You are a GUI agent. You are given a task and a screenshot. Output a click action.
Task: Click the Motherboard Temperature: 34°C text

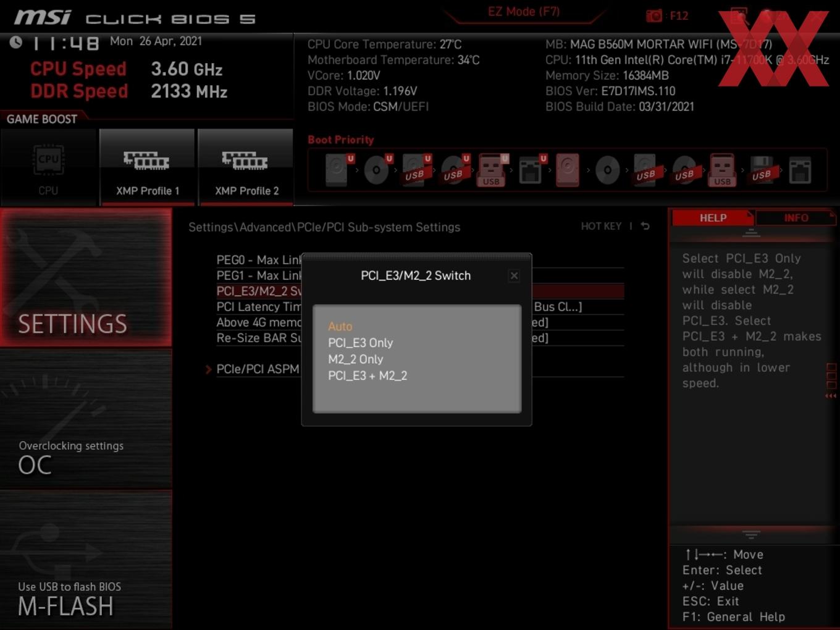(x=393, y=60)
